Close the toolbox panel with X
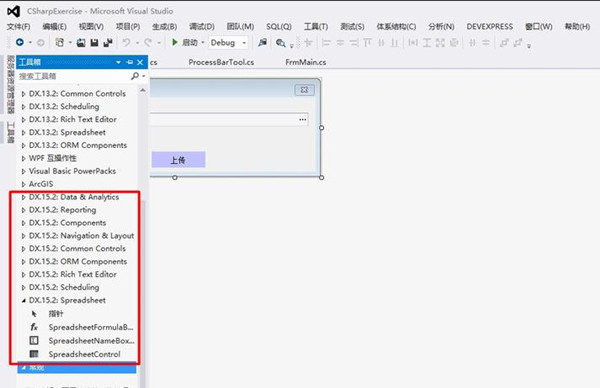The width and height of the screenshot is (600, 388). pos(140,62)
